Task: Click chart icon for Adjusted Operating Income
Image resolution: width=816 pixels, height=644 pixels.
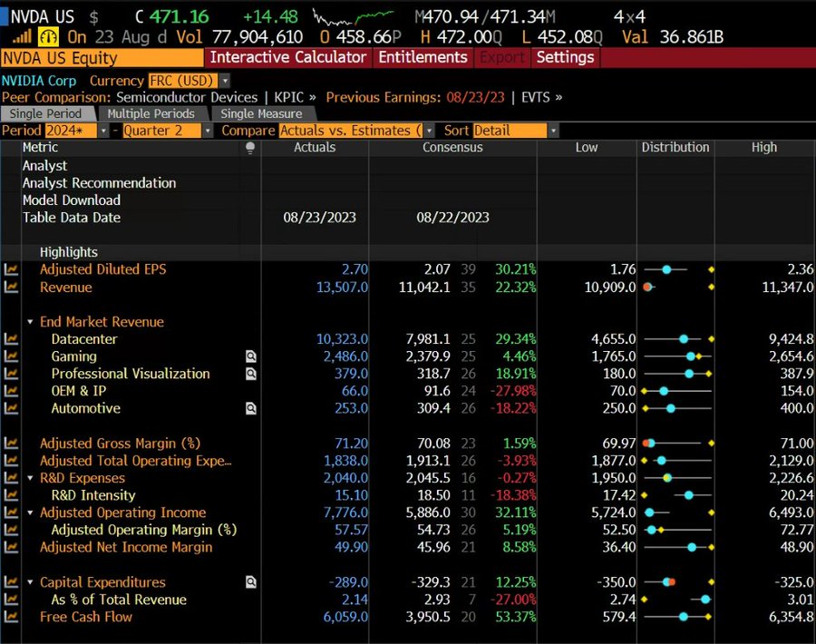Action: point(10,512)
